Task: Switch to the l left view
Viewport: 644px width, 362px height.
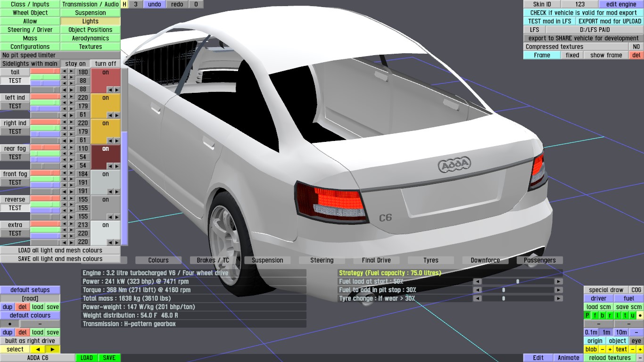Action: 618,315
